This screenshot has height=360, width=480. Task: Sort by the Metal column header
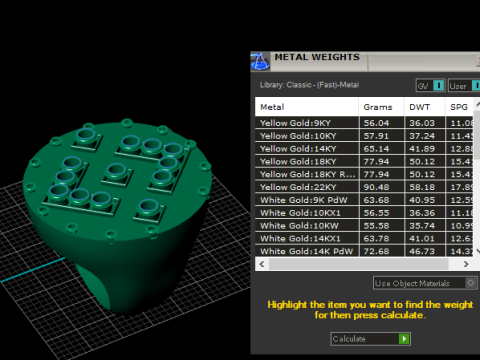pos(307,107)
